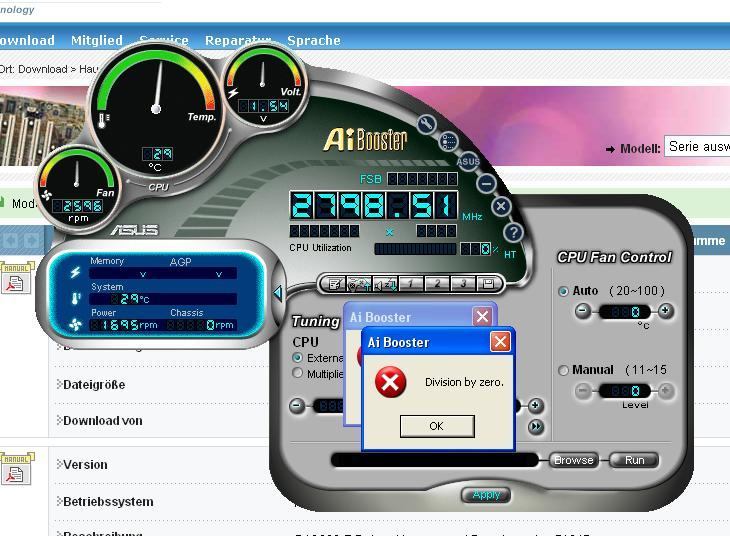Viewport: 730px width, 536px height.
Task: Click the Dateigröße row label
Action: pyautogui.click(x=94, y=385)
